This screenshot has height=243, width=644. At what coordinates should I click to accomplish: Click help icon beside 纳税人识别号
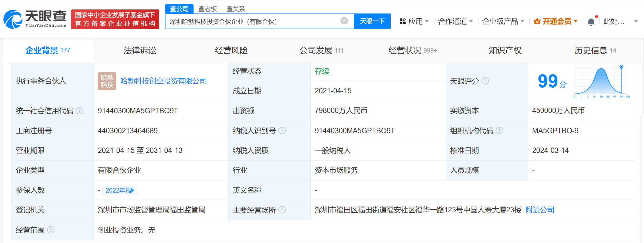click(x=282, y=131)
